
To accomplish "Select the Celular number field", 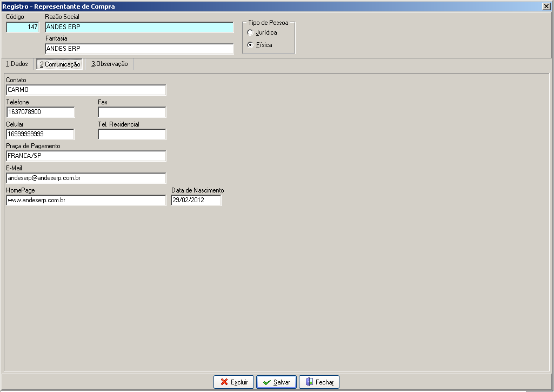I will [x=41, y=134].
